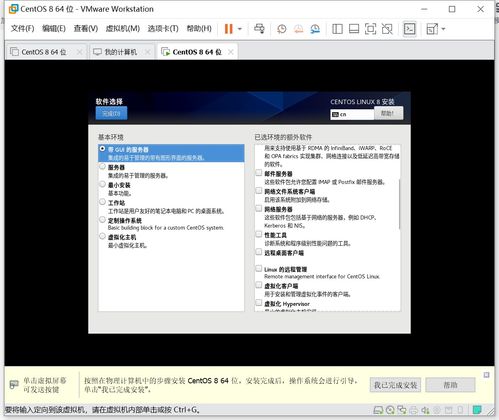Click the cn keyboard layout field

(352, 114)
